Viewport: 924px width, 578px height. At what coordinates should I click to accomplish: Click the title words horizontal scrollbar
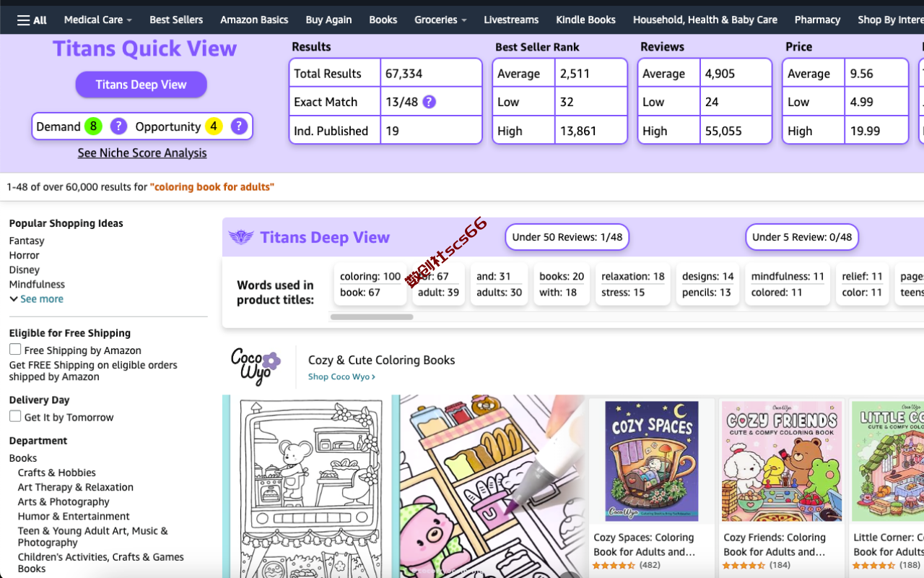click(x=372, y=316)
